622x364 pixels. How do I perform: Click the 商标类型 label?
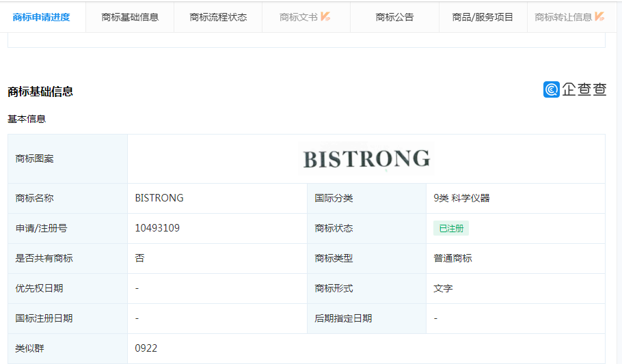(334, 258)
